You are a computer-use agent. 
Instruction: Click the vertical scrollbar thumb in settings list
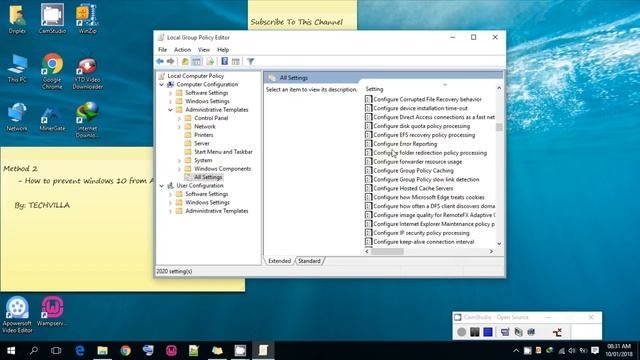pos(499,127)
